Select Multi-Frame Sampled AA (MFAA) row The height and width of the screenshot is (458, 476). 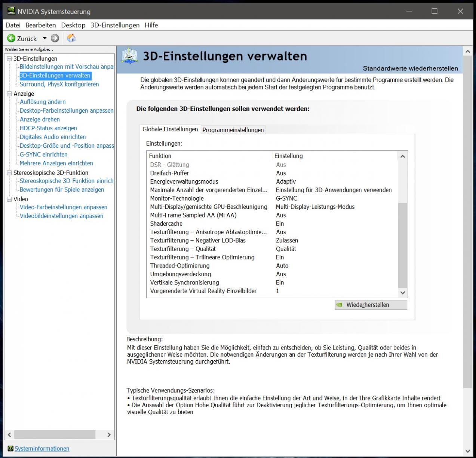[272, 215]
